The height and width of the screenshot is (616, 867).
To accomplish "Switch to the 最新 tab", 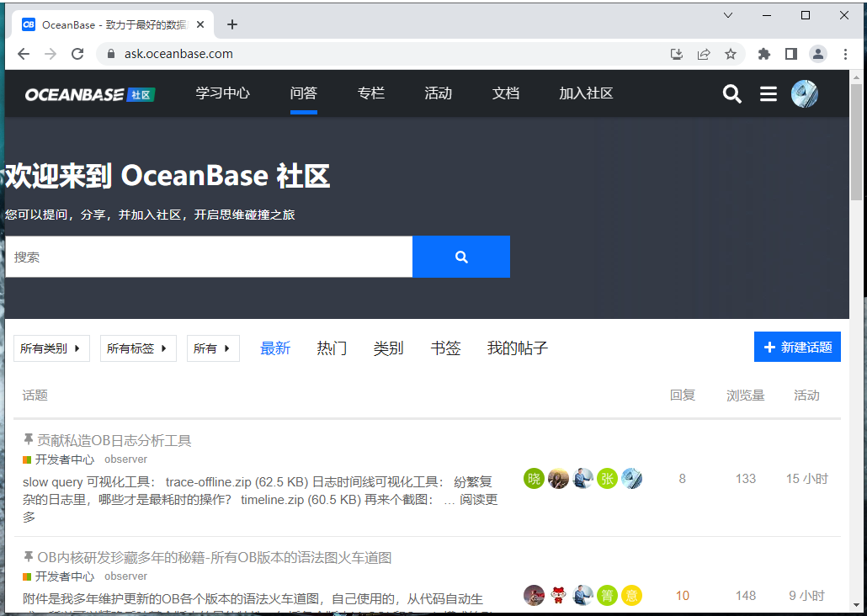I will point(275,348).
